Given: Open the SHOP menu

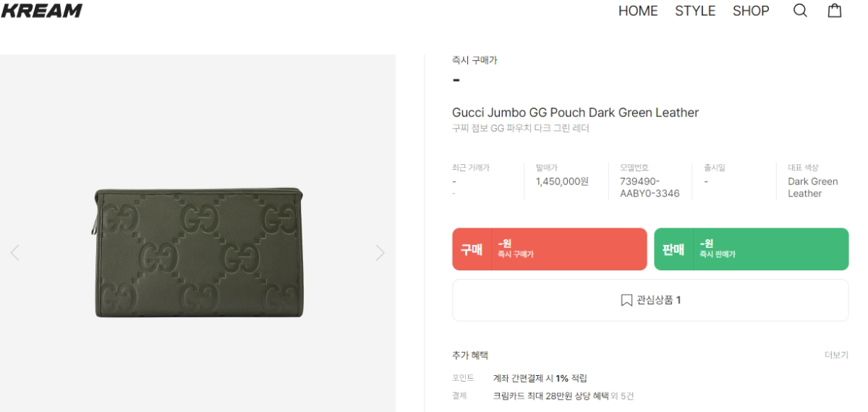Looking at the screenshot, I should [751, 11].
